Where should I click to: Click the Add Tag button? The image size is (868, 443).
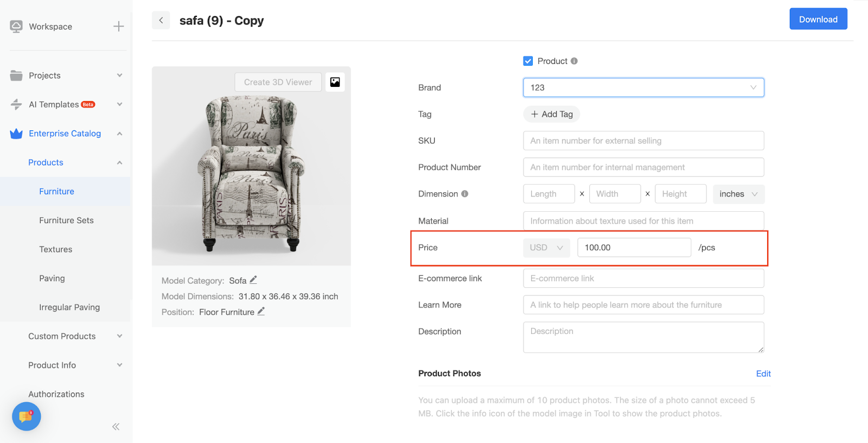point(551,114)
